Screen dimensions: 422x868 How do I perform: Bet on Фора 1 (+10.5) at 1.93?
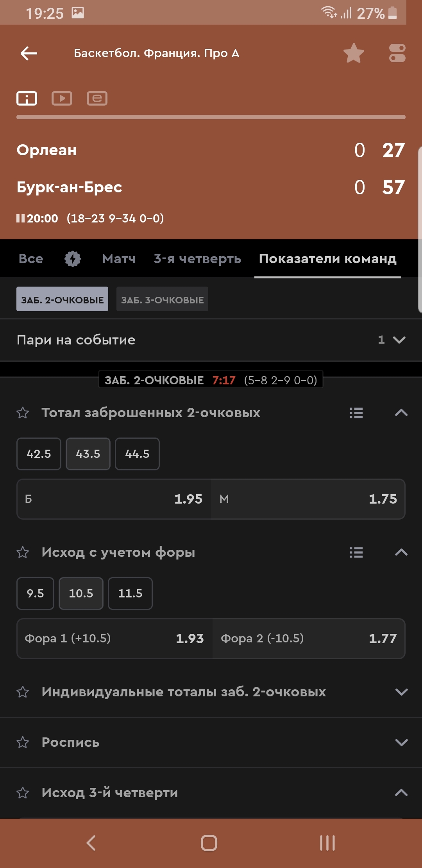(114, 638)
